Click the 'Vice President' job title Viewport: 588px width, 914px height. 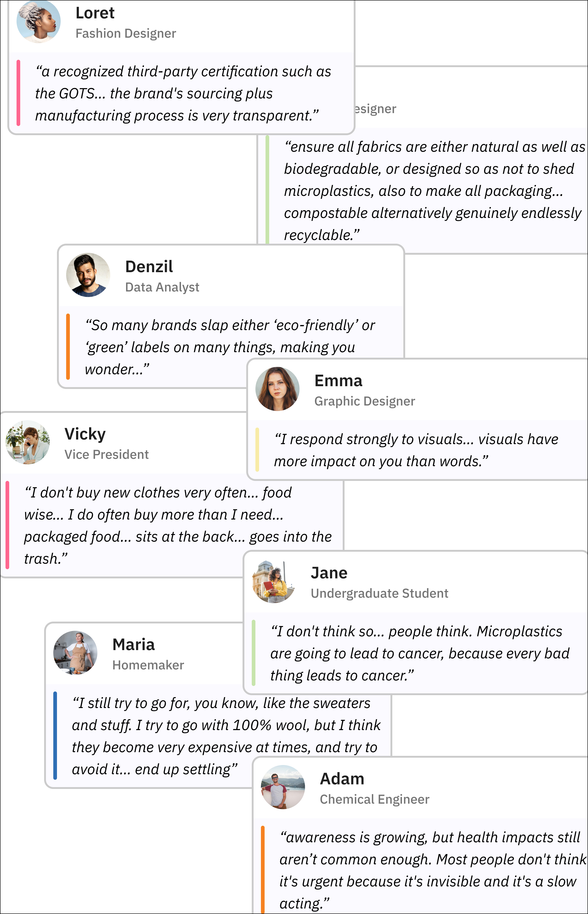(107, 454)
